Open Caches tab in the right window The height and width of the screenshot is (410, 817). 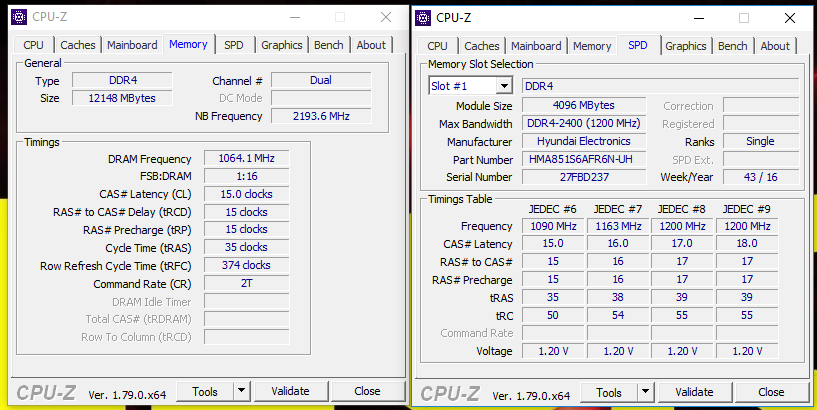[481, 46]
